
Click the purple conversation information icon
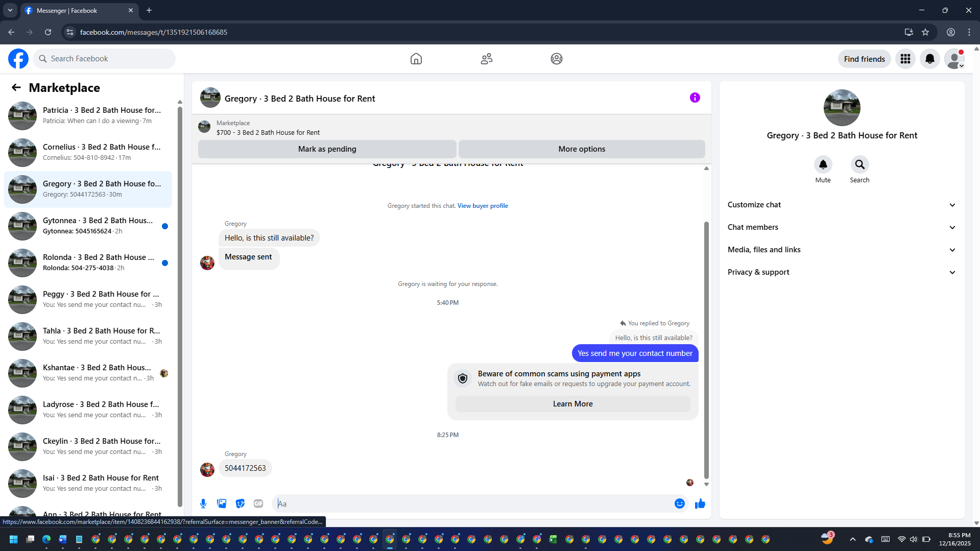coord(695,98)
